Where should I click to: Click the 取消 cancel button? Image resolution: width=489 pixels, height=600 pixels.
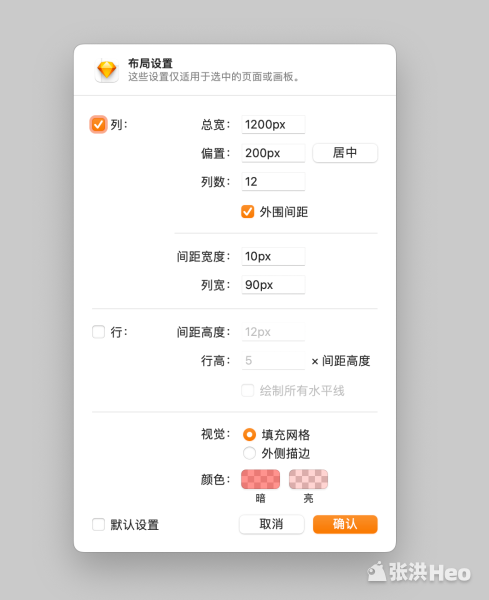click(271, 524)
